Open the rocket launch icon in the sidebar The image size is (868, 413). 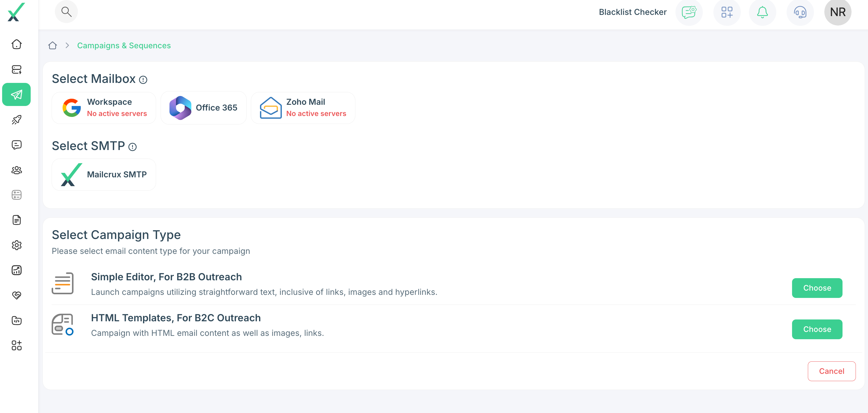click(x=16, y=120)
